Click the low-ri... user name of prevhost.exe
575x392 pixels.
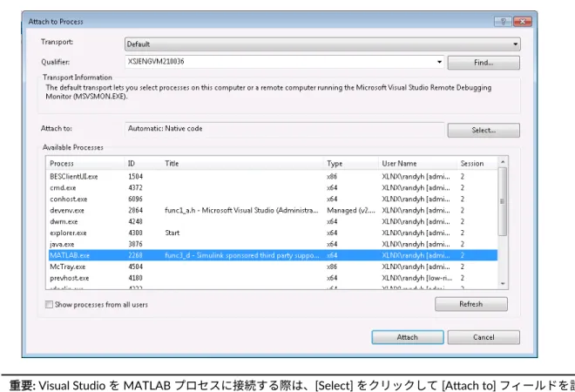click(x=417, y=278)
